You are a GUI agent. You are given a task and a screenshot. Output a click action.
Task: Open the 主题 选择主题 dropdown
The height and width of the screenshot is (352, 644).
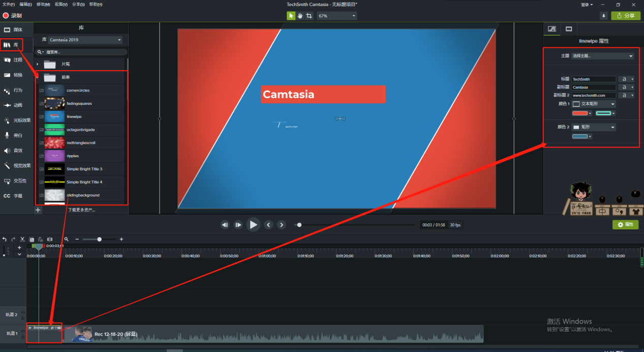[x=602, y=56]
